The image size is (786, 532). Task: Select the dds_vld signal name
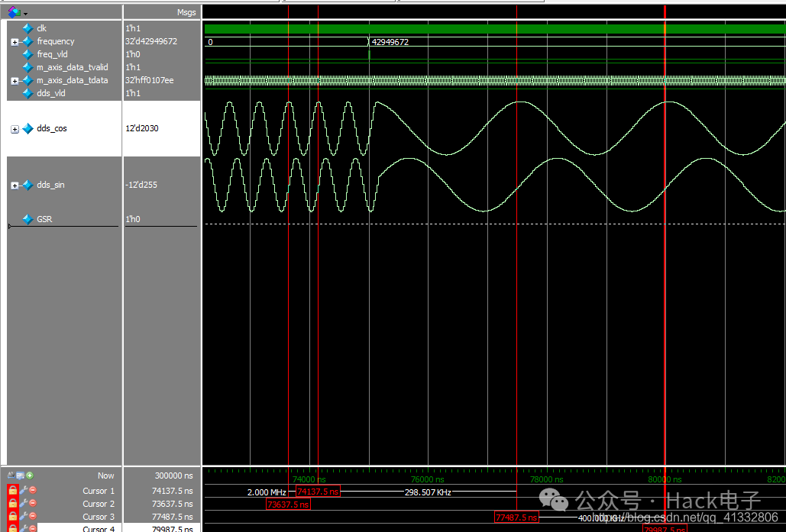50,94
